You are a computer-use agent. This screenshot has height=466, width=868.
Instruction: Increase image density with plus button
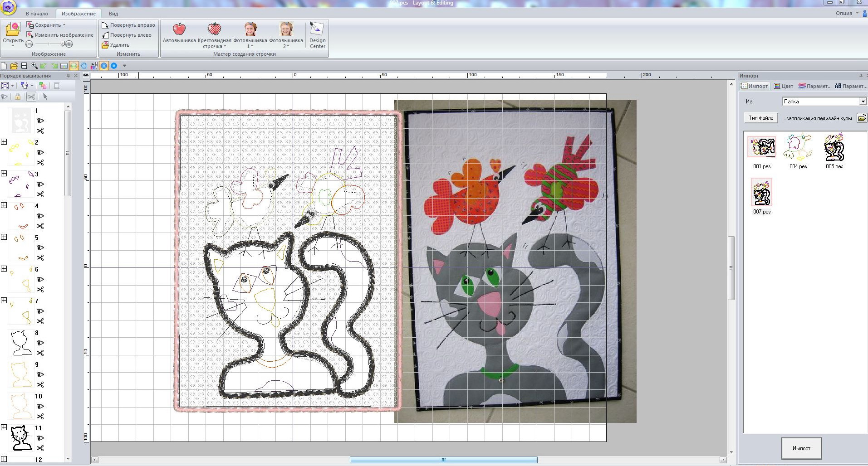point(69,44)
